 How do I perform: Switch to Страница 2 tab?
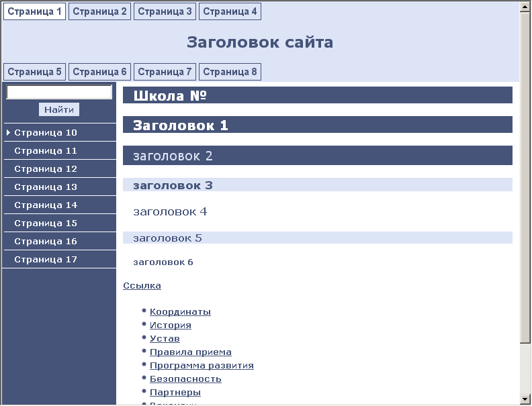pos(99,11)
